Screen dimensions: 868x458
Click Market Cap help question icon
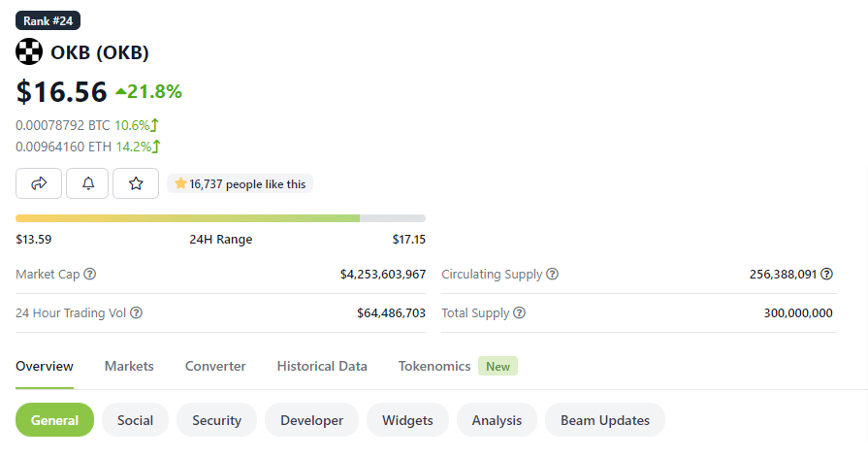click(90, 275)
